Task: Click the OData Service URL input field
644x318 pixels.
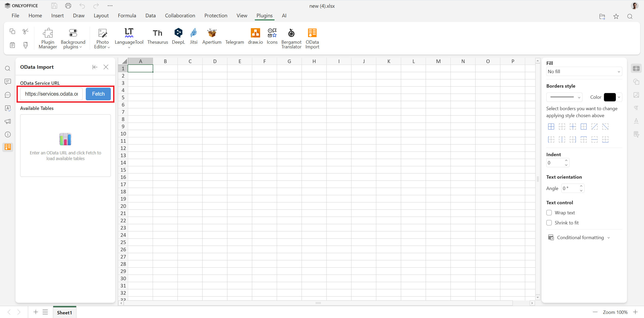Action: coord(51,94)
